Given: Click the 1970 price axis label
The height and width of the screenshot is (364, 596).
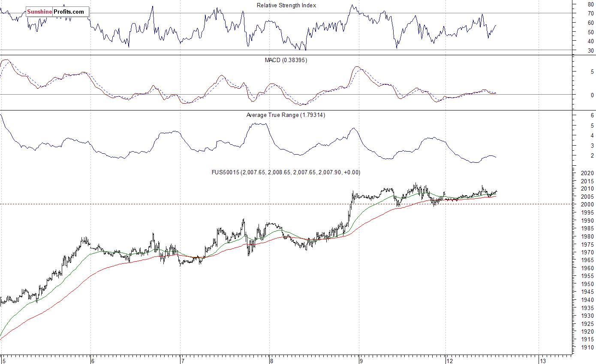Looking at the screenshot, I should click(588, 253).
